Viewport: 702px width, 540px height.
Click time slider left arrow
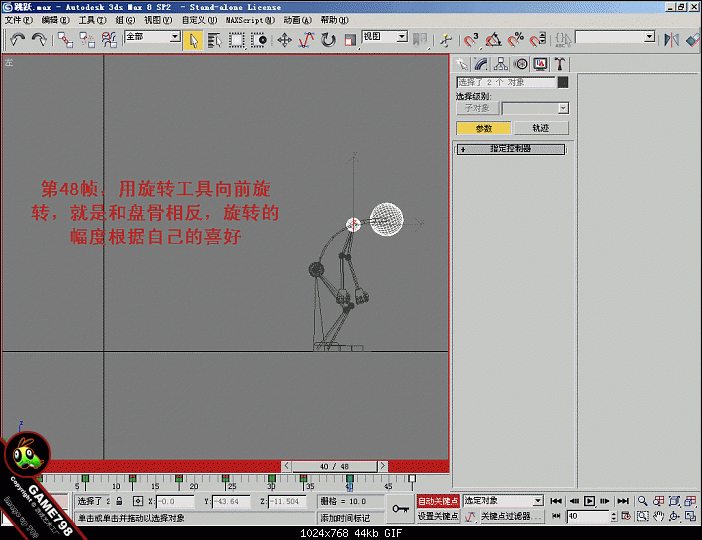point(287,466)
